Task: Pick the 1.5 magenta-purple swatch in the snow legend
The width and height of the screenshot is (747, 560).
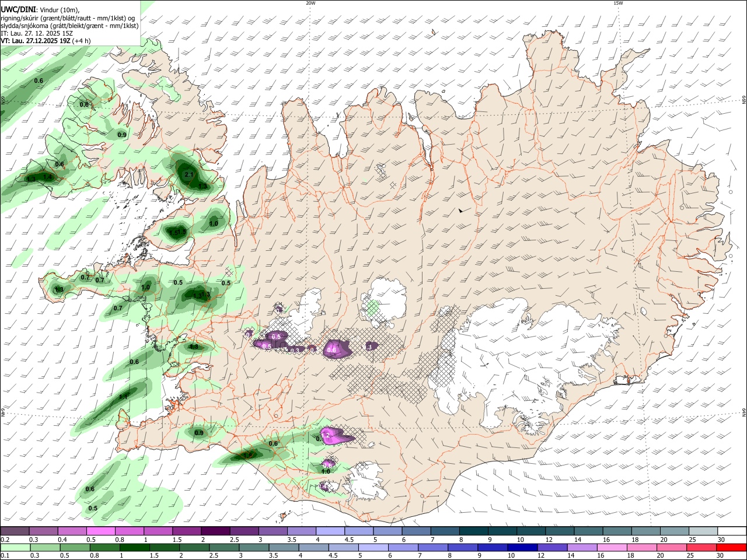Action: click(186, 531)
